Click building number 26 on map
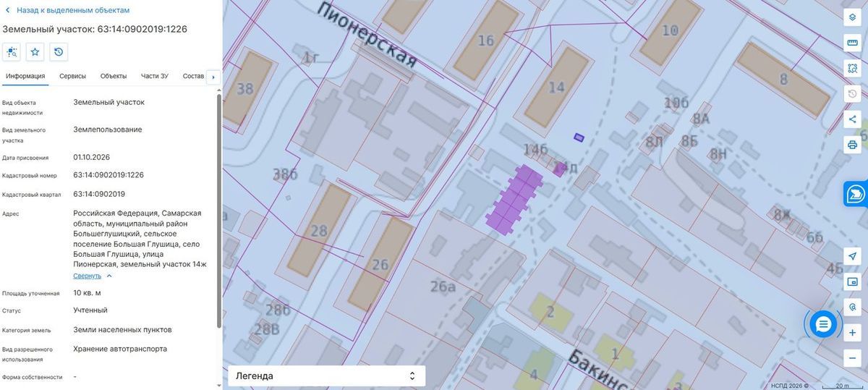Screen dimensions: 868x390 (x=380, y=265)
